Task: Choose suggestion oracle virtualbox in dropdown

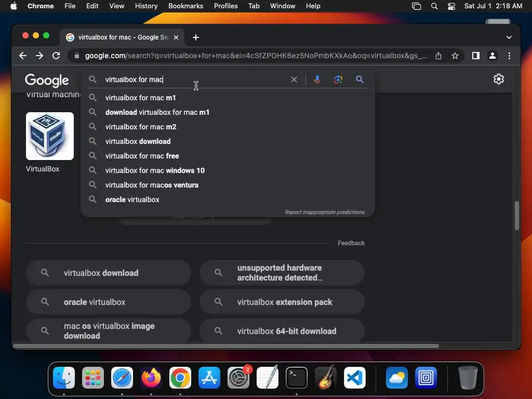Action: coord(228,200)
